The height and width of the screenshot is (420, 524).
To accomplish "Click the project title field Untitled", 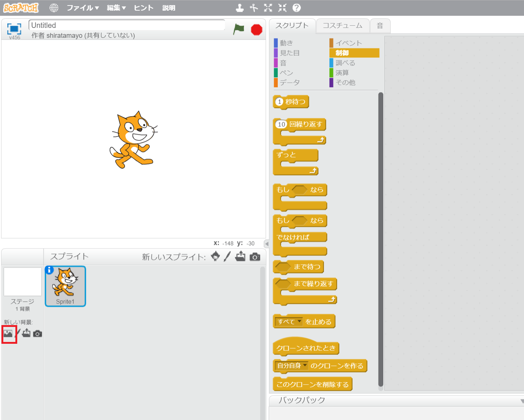I will 127,25.
